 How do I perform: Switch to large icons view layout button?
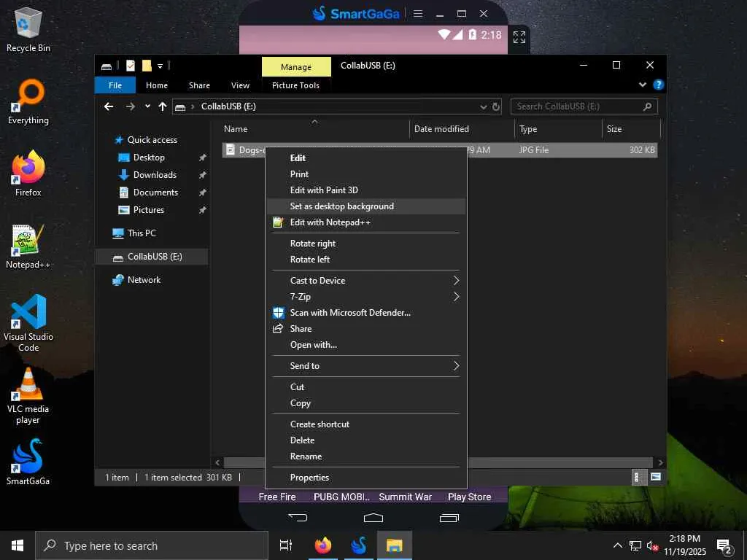click(x=656, y=477)
